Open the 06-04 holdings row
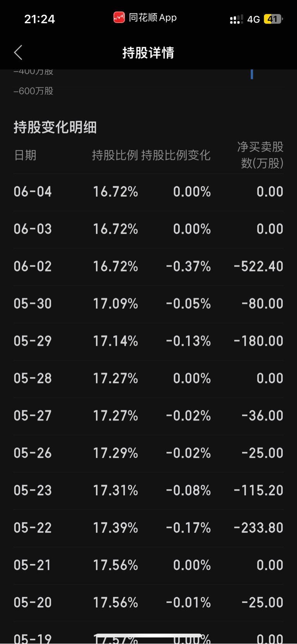The image size is (297, 644). 148,192
